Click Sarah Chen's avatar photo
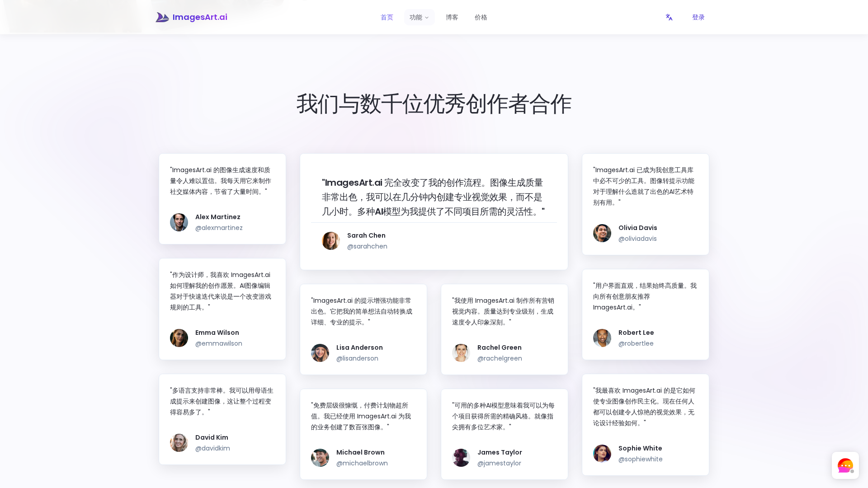Viewport: 868px width, 488px height. (331, 241)
